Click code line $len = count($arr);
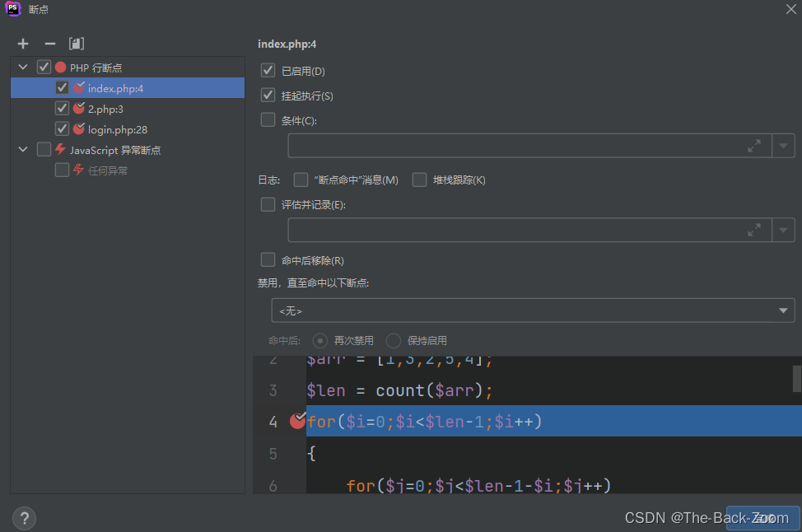The image size is (802, 532). [x=399, y=391]
